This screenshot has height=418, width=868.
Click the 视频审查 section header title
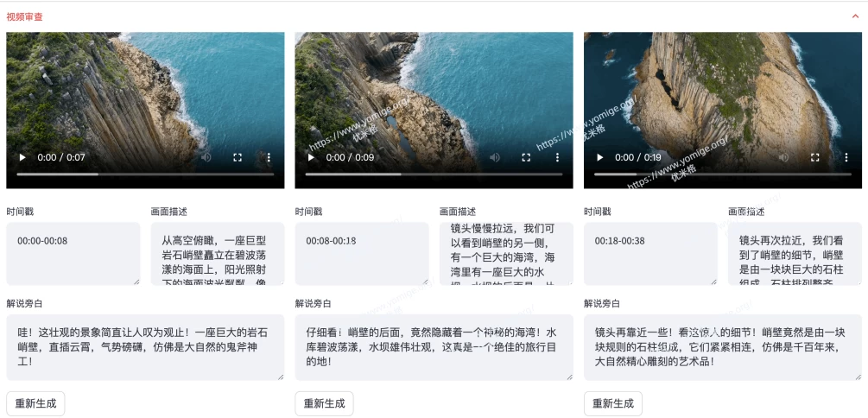[x=24, y=16]
